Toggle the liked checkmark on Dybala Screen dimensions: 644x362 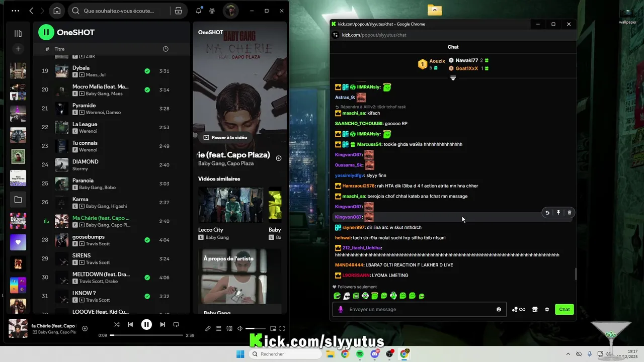tap(147, 71)
